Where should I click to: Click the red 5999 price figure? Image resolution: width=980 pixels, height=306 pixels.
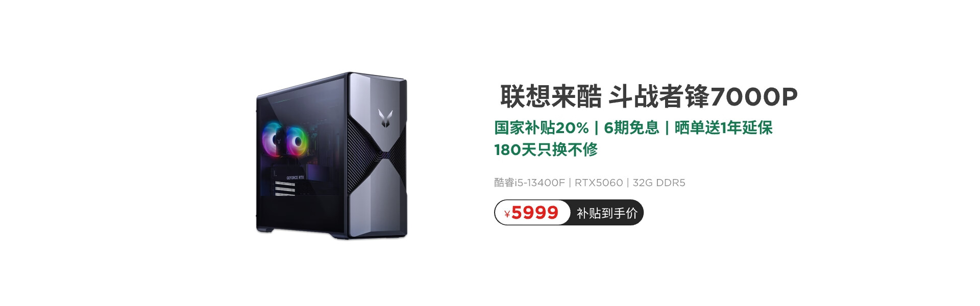click(x=535, y=213)
